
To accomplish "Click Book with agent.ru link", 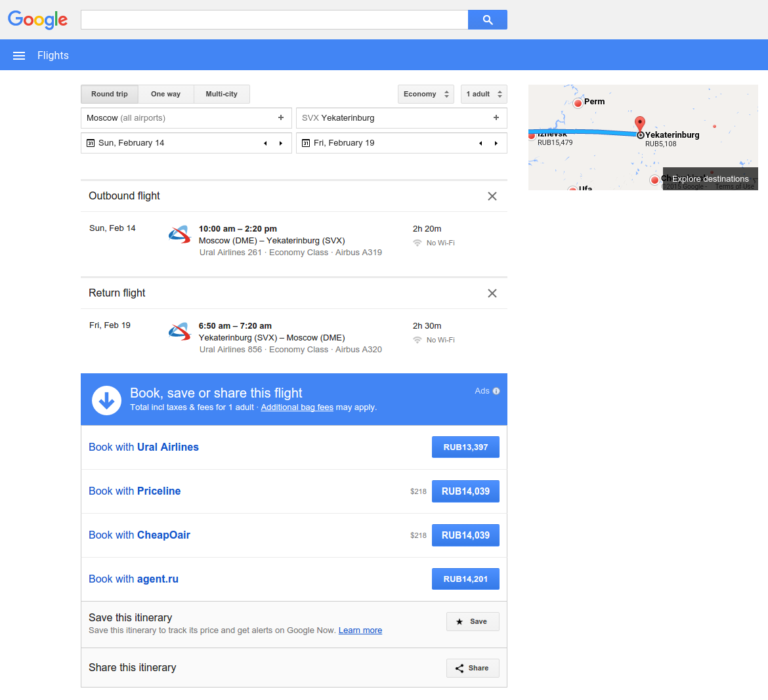I will click(x=133, y=579).
